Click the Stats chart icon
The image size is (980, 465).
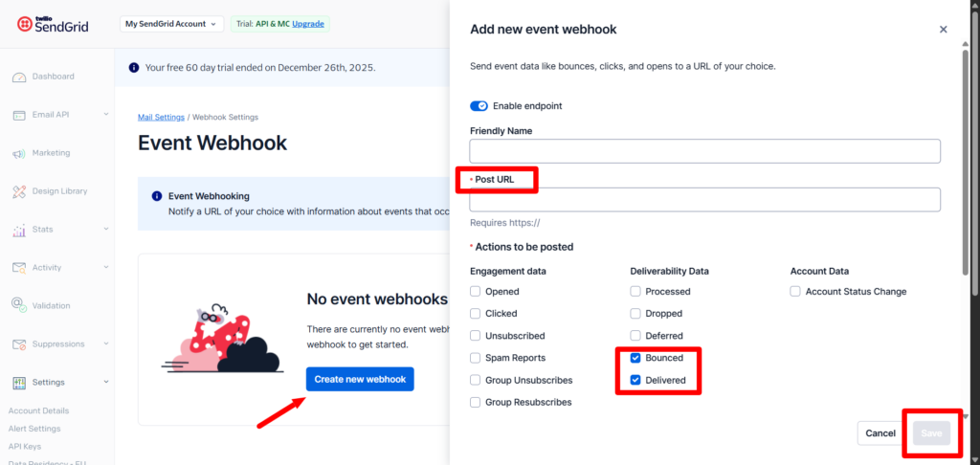coord(18,230)
